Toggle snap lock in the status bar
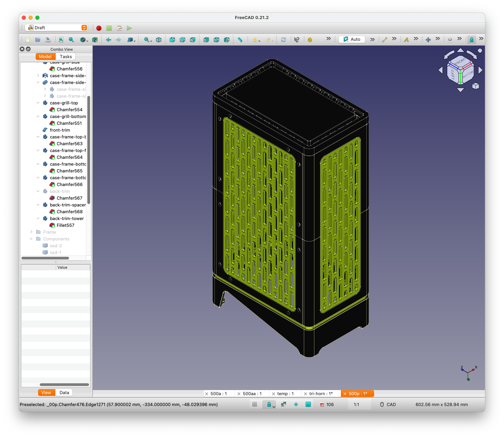The image size is (504, 437). pyautogui.click(x=269, y=404)
